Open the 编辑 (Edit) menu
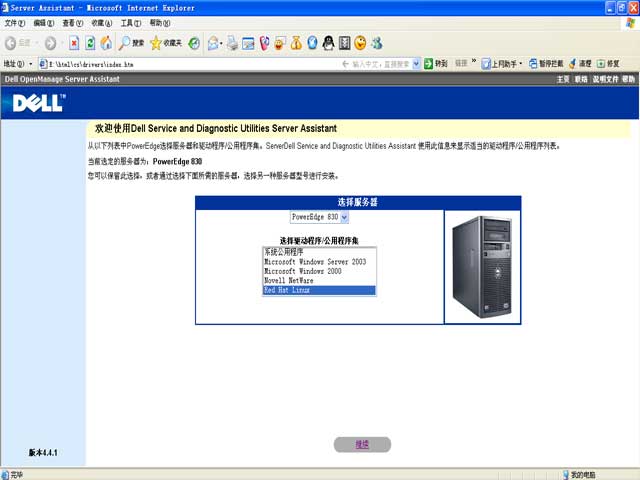640x480 pixels. tap(44, 23)
